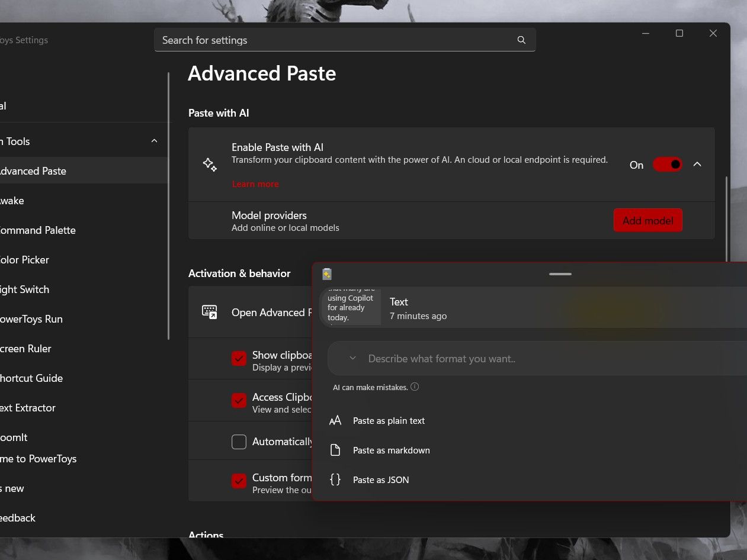
Task: Click the search magnifier icon
Action: 521,40
